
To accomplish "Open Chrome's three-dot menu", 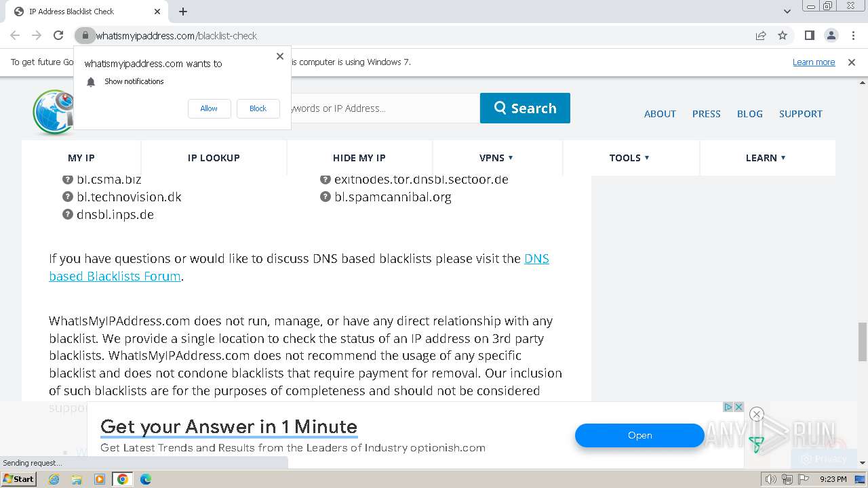I will (x=853, y=35).
